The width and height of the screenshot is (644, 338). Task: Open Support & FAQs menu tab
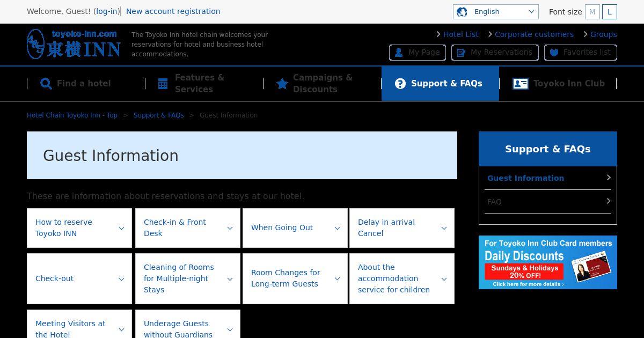point(440,84)
